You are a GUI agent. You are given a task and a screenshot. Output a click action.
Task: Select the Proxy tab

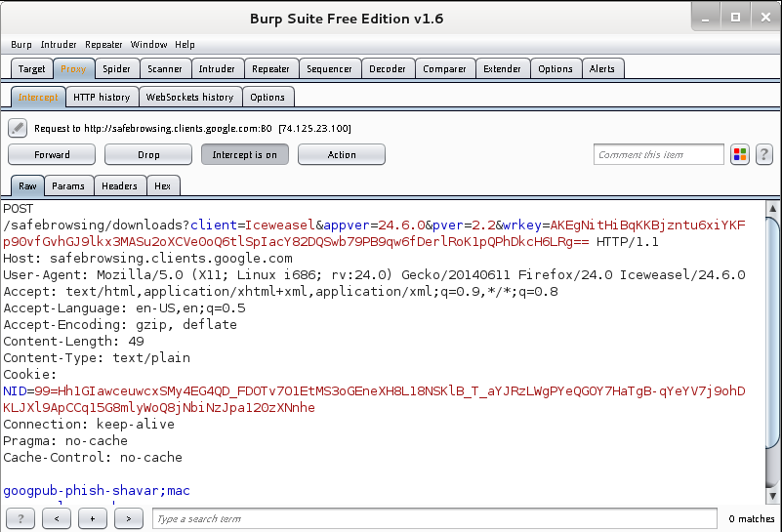point(73,68)
